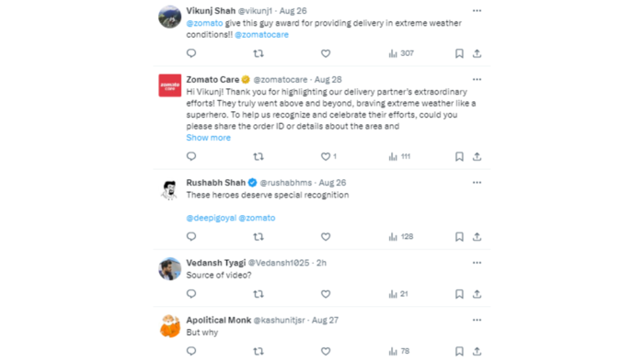Share Rushabh Shah's tweet
The image size is (644, 362).
point(477,236)
